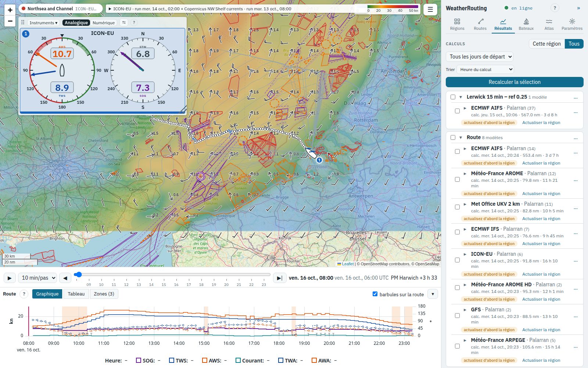Check the Route 8 modèles group checkbox
Screen dimensions: 588x368
[x=453, y=138]
